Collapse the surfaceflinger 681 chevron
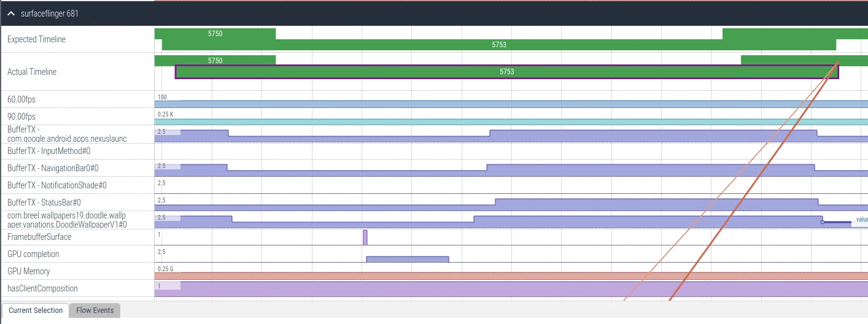This screenshot has height=324, width=868. pos(11,13)
